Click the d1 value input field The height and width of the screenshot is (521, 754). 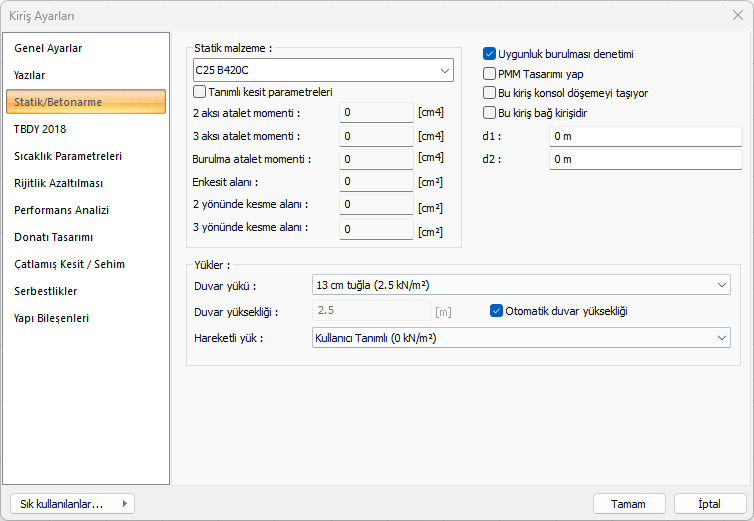tap(645, 135)
